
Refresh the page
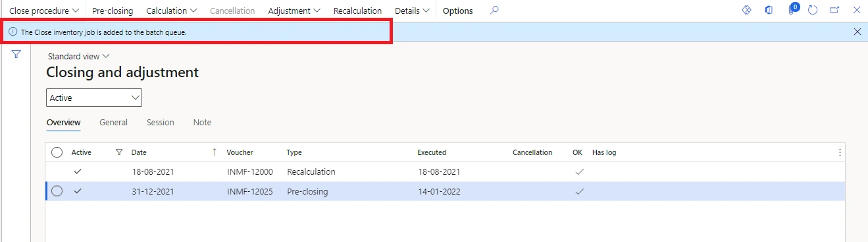point(813,11)
